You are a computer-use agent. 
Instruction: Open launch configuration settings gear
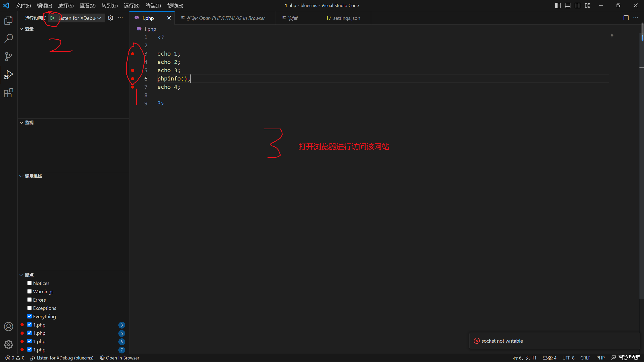tap(110, 18)
